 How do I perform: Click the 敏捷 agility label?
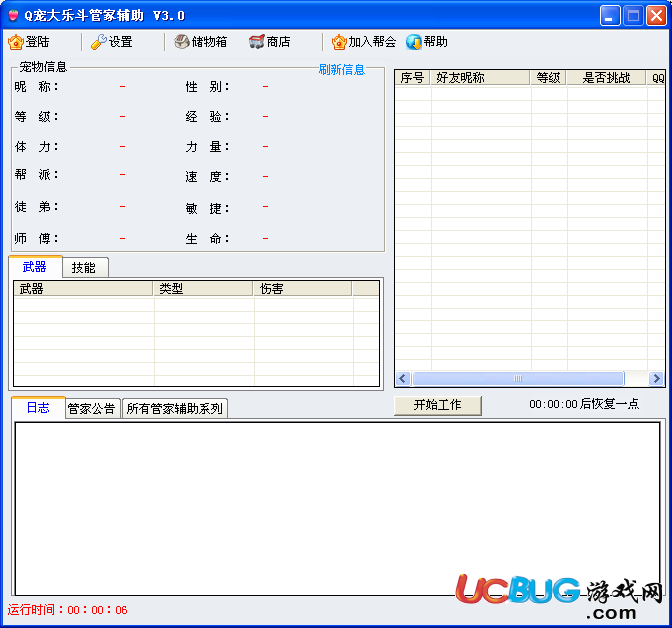click(x=207, y=209)
